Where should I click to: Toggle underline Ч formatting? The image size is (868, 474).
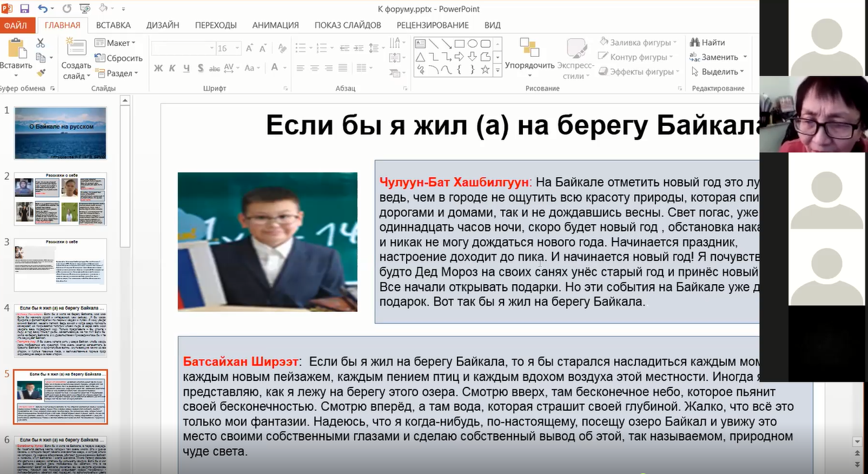(x=186, y=68)
